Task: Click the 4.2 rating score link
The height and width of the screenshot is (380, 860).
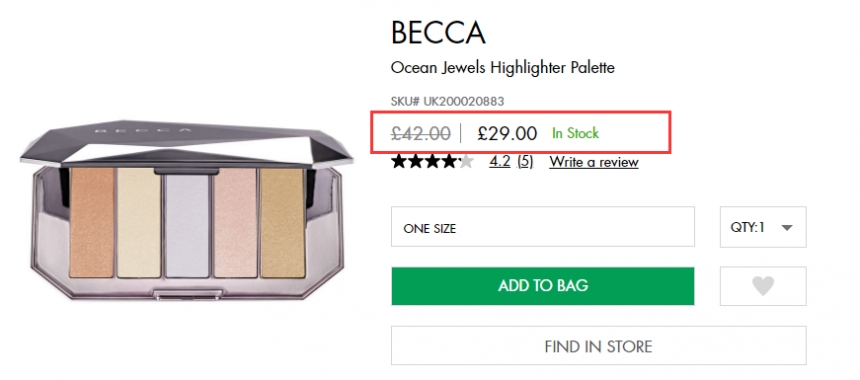Action: tap(500, 162)
